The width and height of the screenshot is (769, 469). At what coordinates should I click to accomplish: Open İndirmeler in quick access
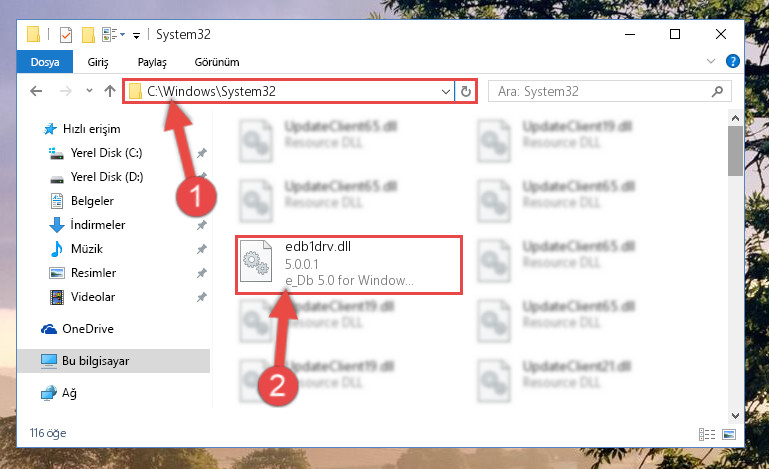(98, 225)
